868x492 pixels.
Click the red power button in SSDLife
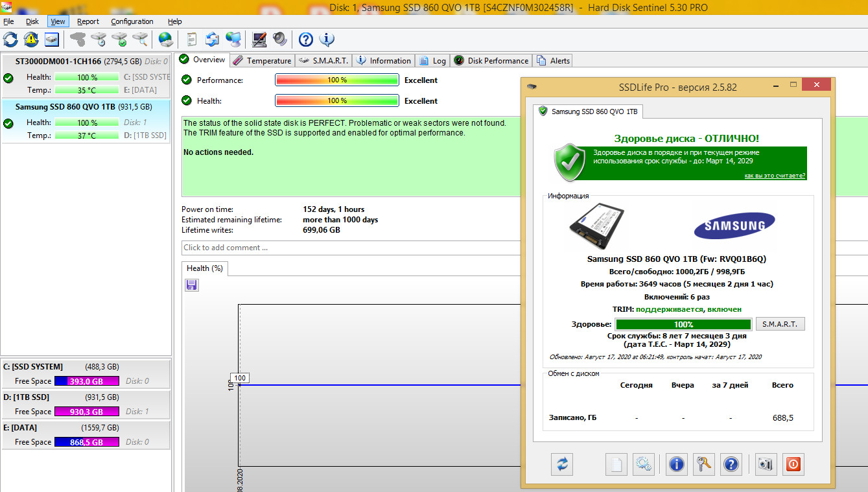[793, 464]
